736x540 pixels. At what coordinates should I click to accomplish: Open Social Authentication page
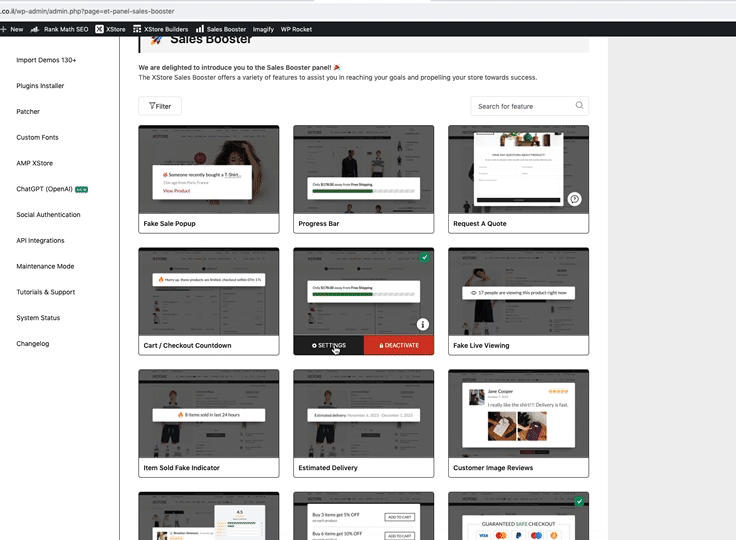(48, 215)
